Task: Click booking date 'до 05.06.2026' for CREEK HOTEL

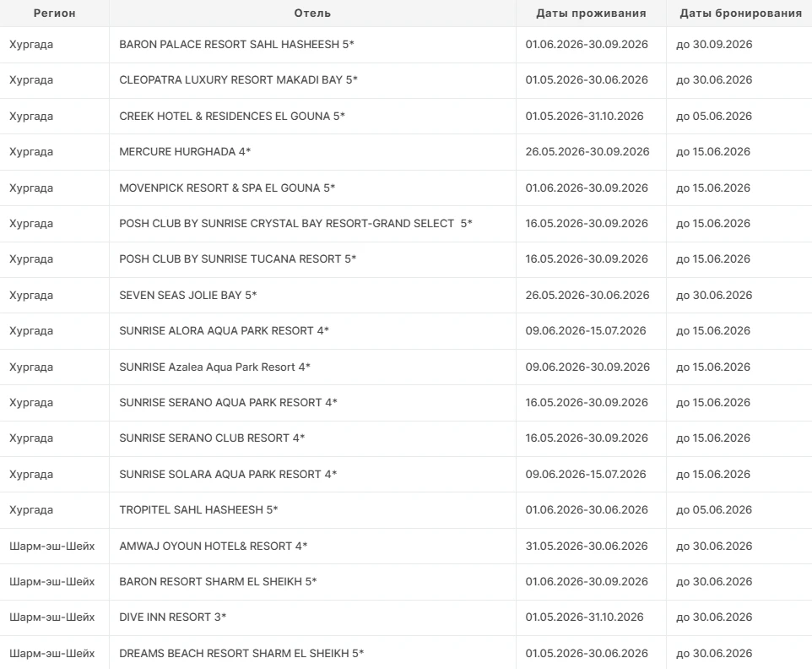Action: point(714,116)
